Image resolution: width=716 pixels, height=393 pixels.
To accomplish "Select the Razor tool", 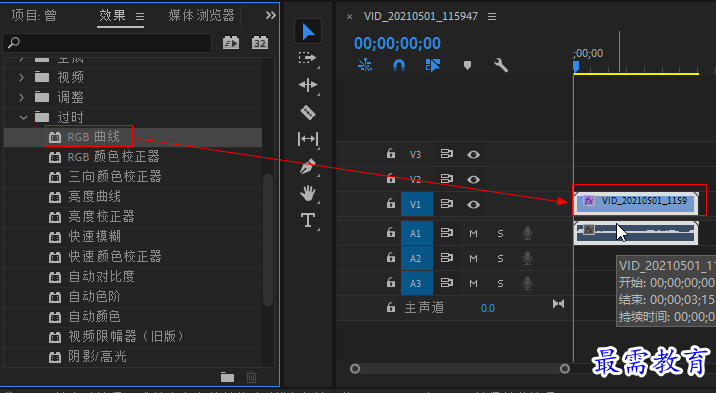I will [308, 112].
